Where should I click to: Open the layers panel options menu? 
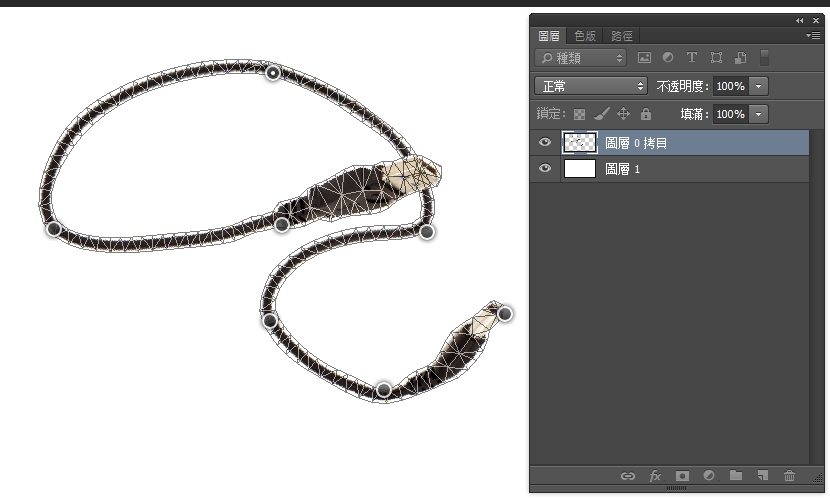click(x=813, y=35)
